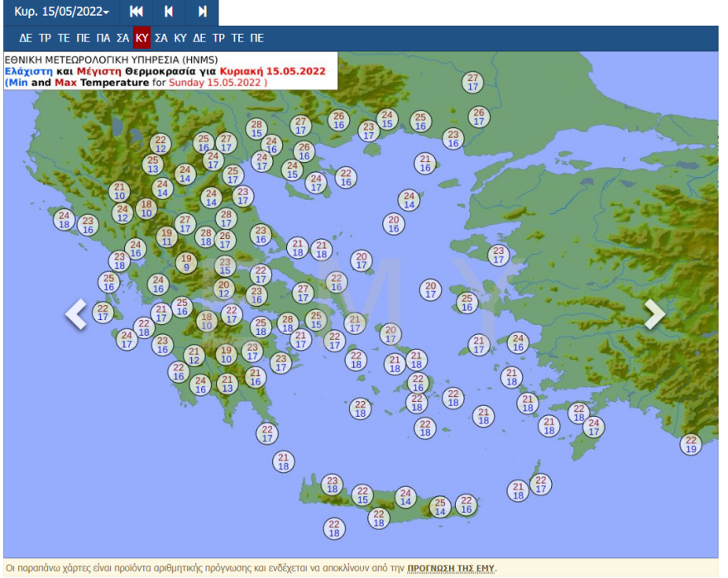
Task: Open the date dropdown showing Κυρ. 15/05/2022
Action: [61, 12]
